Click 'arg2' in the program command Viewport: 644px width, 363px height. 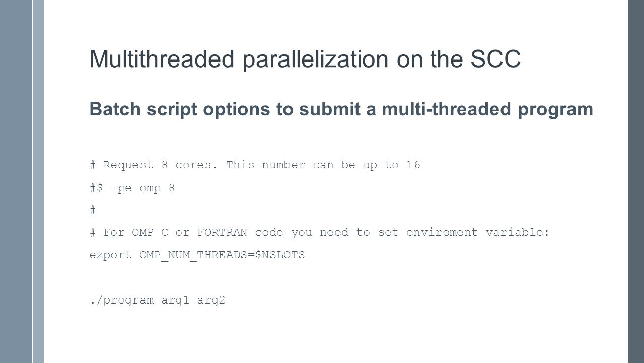point(211,300)
